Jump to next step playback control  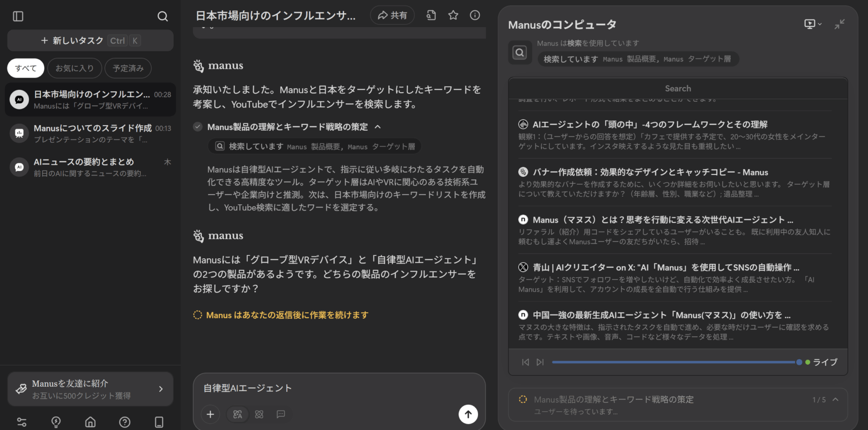540,362
